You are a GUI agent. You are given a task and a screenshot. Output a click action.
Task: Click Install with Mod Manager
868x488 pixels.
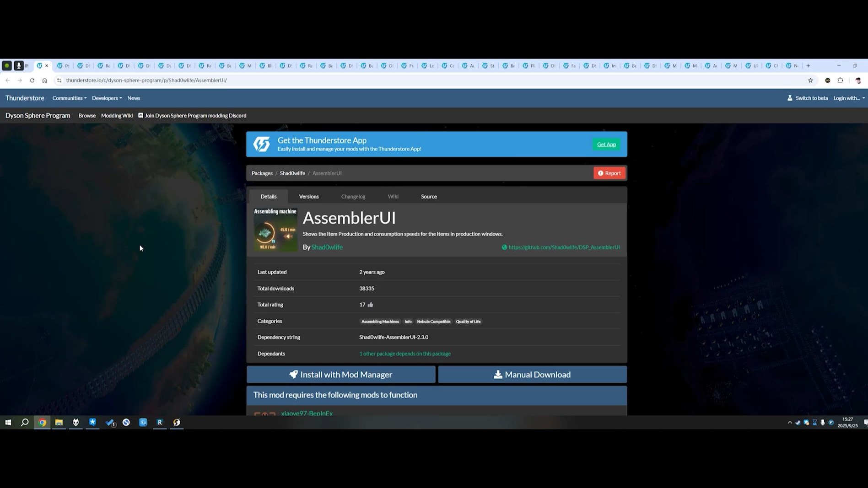coord(341,375)
